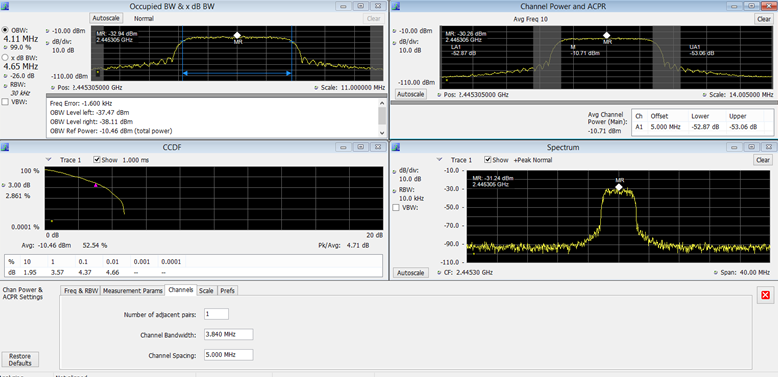The height and width of the screenshot is (377, 778).
Task: Click the Channel Bandwidth input field
Action: (x=228, y=334)
